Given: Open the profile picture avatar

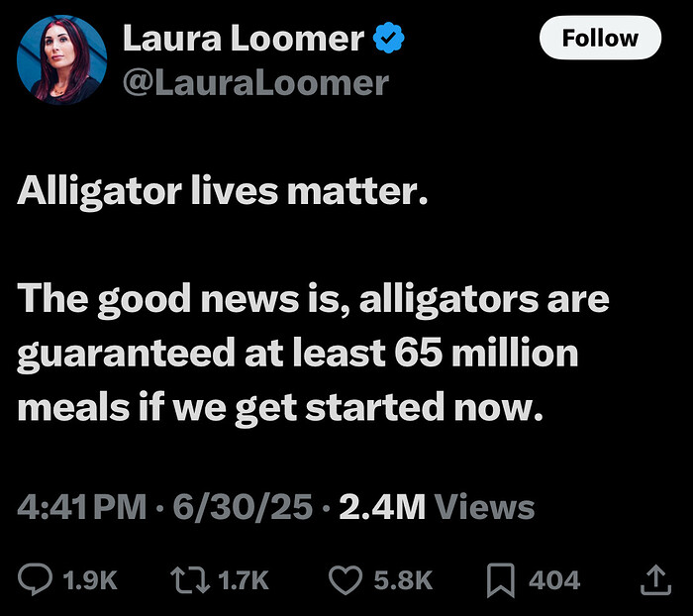Looking at the screenshot, I should pyautogui.click(x=61, y=59).
